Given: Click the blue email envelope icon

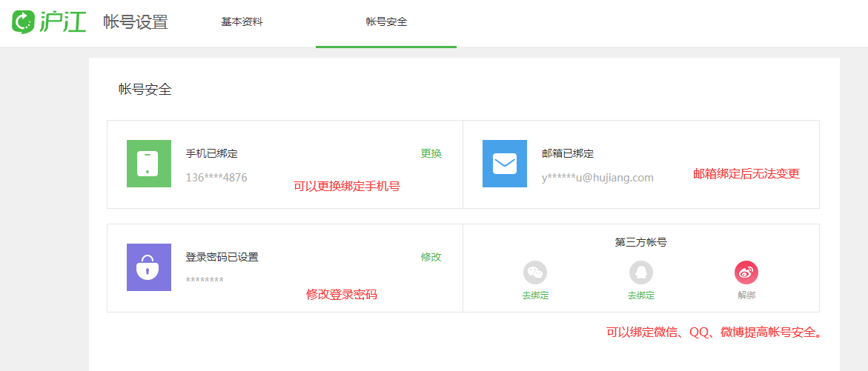Looking at the screenshot, I should [505, 164].
